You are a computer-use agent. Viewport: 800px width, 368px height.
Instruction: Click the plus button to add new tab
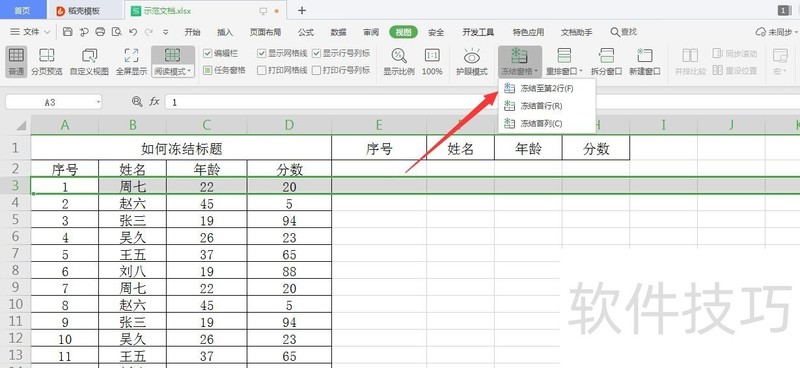click(302, 10)
